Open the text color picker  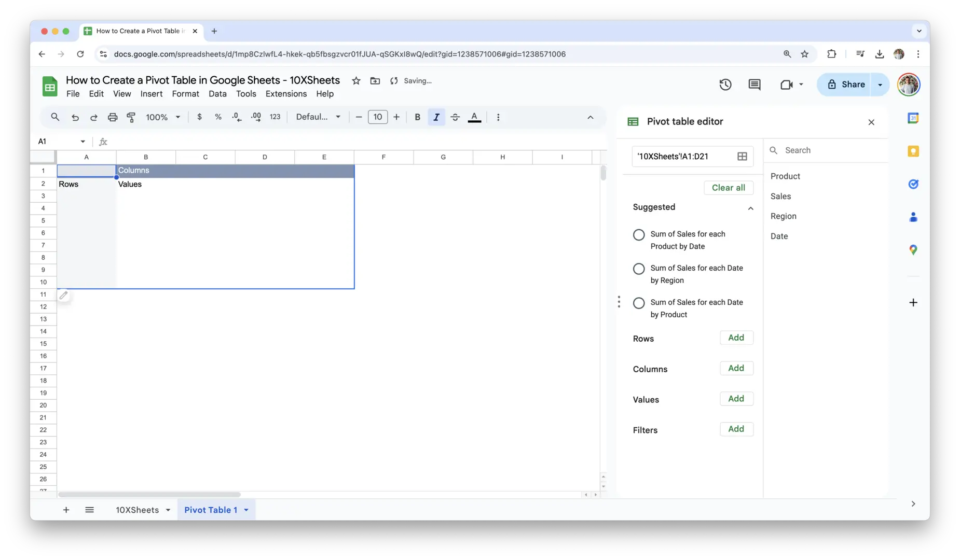(x=474, y=117)
